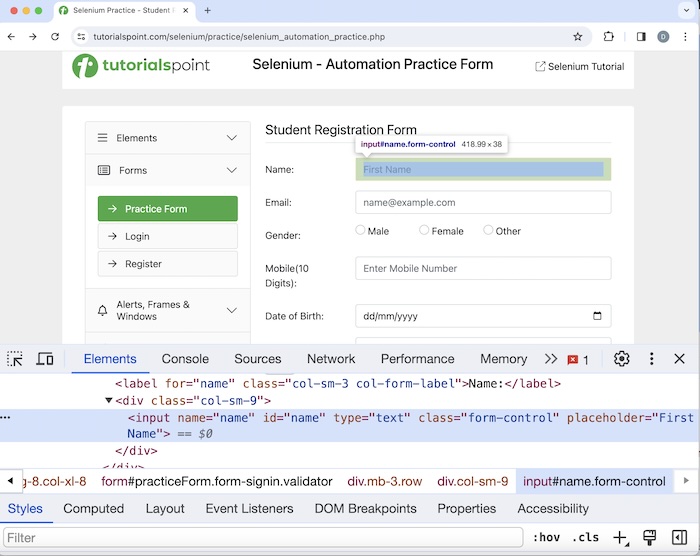Viewport: 700px width, 556px height.
Task: Click the new style rule plus icon
Action: pos(620,538)
